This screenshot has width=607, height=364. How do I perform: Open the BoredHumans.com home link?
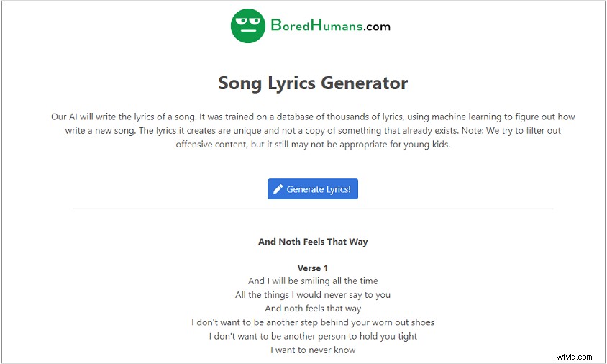point(311,26)
